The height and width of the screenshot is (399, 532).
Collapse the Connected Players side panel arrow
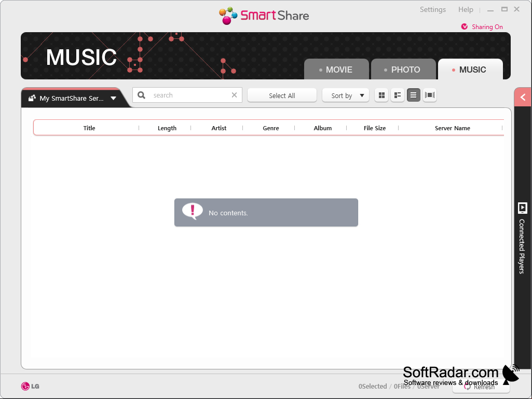(523, 98)
